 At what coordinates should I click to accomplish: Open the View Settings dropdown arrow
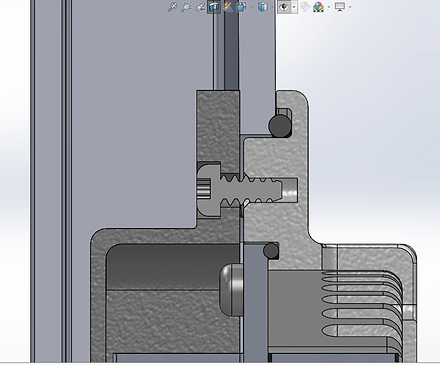[x=350, y=7]
